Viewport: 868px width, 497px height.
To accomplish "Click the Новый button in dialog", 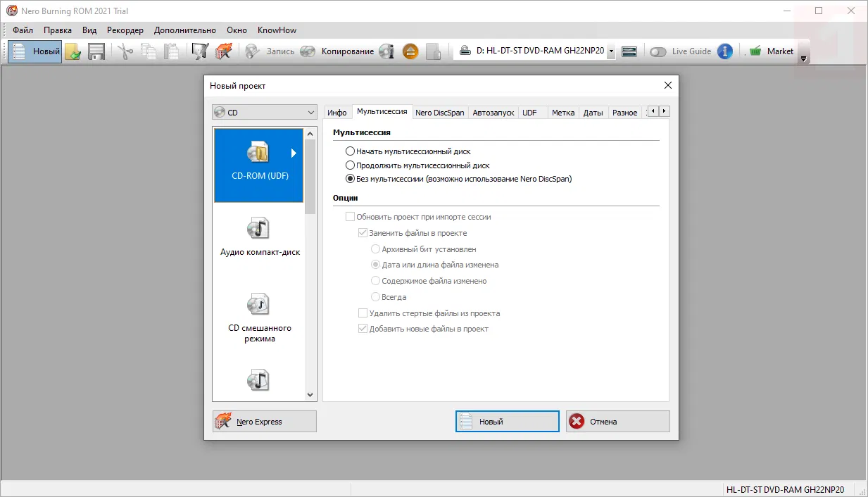I will [508, 422].
